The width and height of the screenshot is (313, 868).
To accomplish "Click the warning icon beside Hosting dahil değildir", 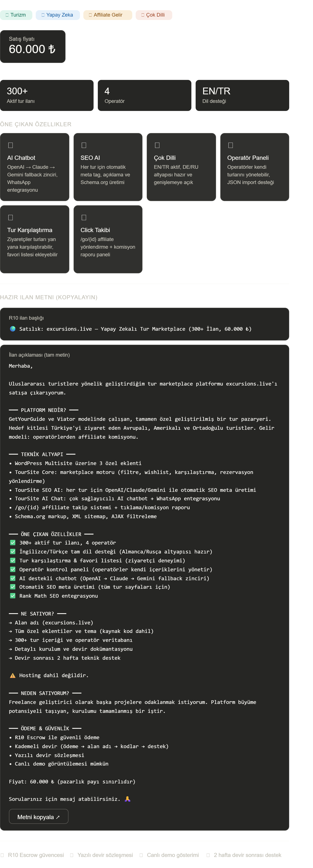I will point(13,675).
